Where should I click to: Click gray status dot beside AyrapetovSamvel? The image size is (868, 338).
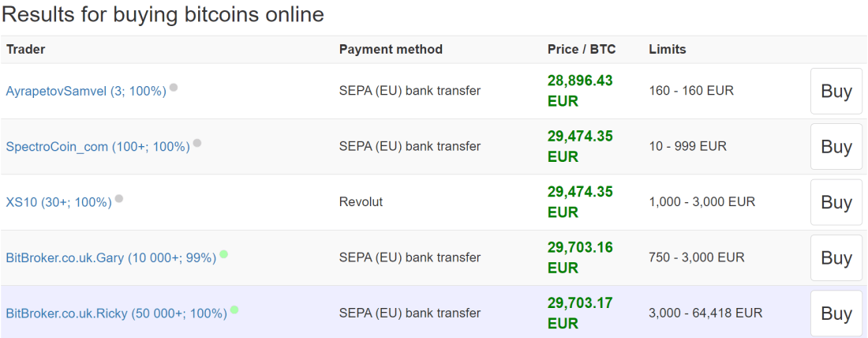(x=174, y=88)
